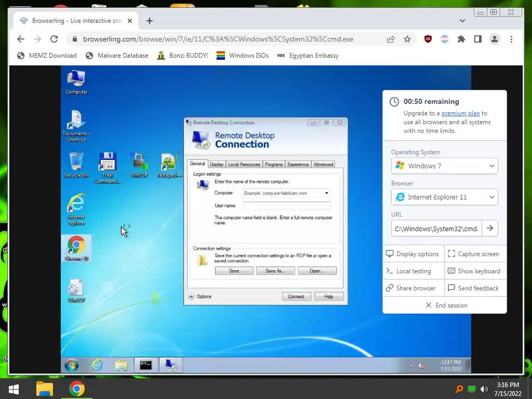Select the Total Commander desktop icon
This screenshot has width=532, height=399.
pyautogui.click(x=107, y=168)
